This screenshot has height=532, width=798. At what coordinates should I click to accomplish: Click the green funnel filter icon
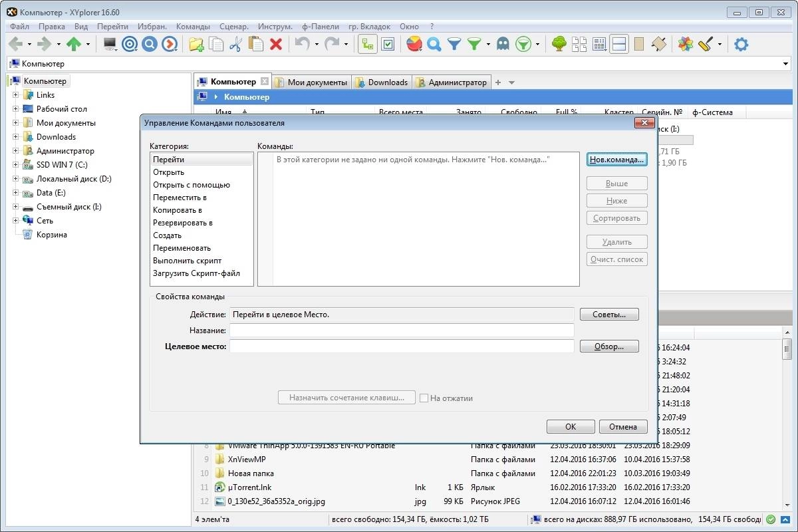coord(474,45)
